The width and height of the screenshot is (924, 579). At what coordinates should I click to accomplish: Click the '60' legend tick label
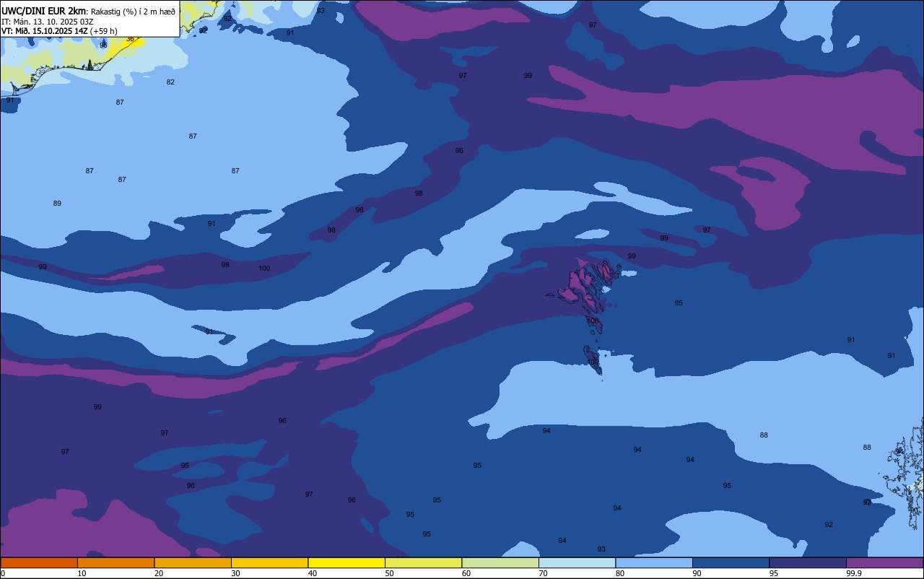(466, 573)
